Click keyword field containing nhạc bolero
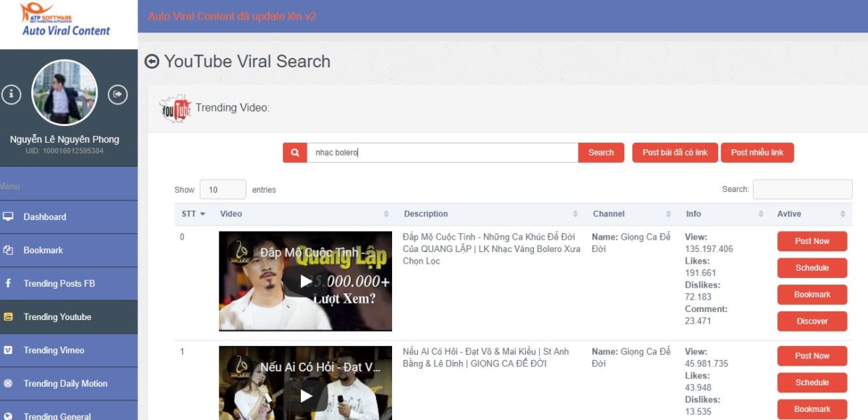The image size is (868, 420). point(442,153)
